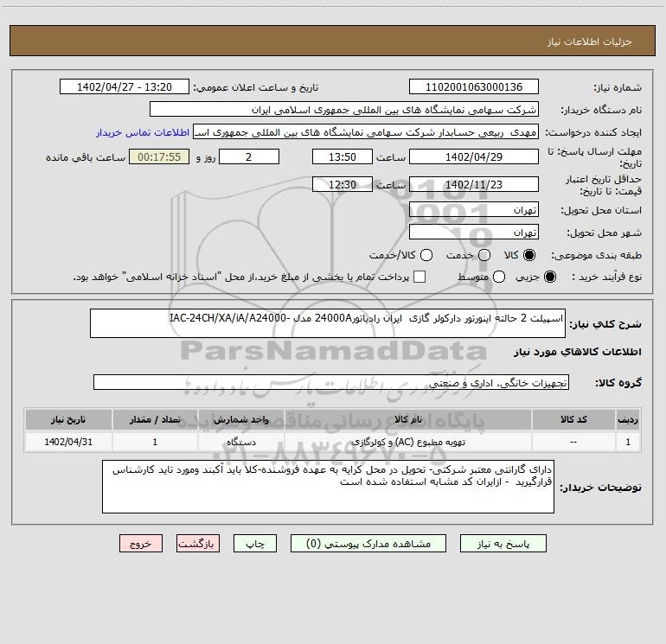Click the بازگشت back button

[198, 544]
